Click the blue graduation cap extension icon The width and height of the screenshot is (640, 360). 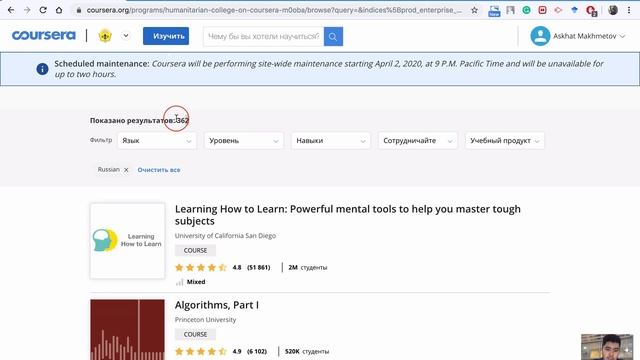[x=574, y=10]
